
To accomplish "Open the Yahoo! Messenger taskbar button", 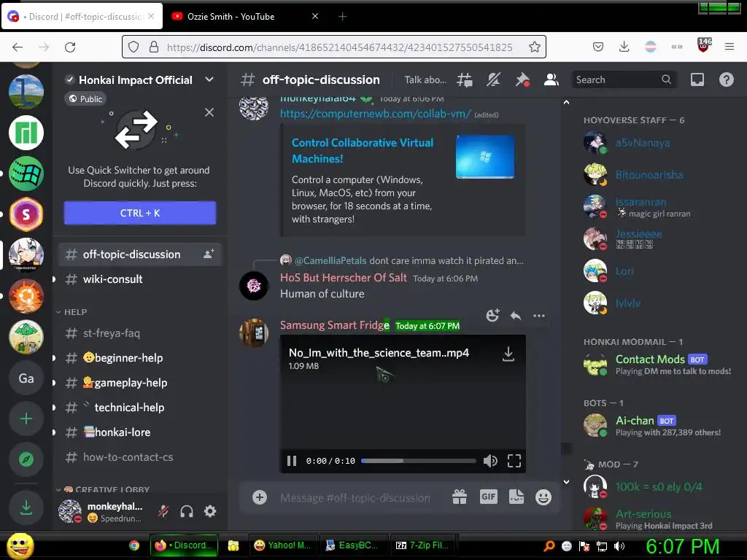I will pyautogui.click(x=282, y=545).
